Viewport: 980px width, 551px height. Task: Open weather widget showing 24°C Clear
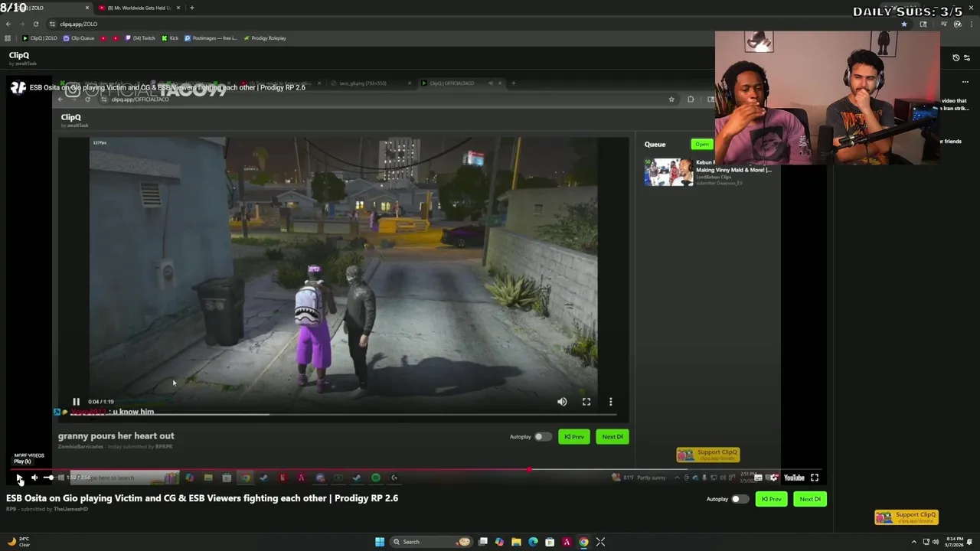pyautogui.click(x=19, y=542)
